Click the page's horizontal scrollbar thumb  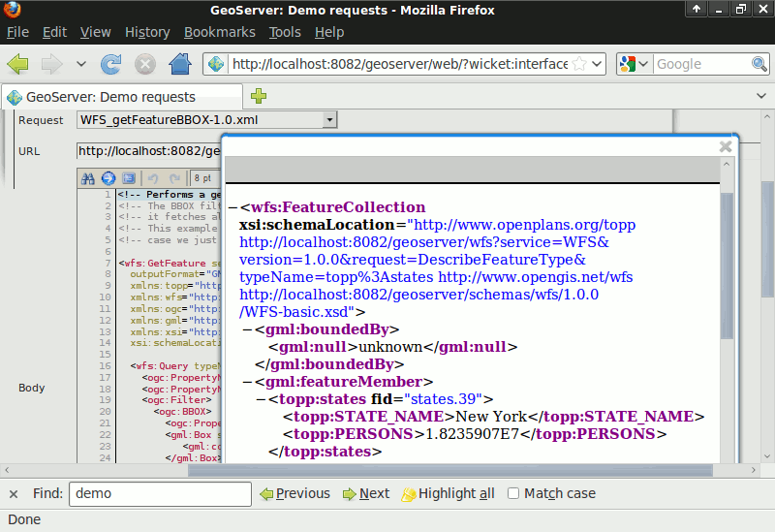click(450, 470)
